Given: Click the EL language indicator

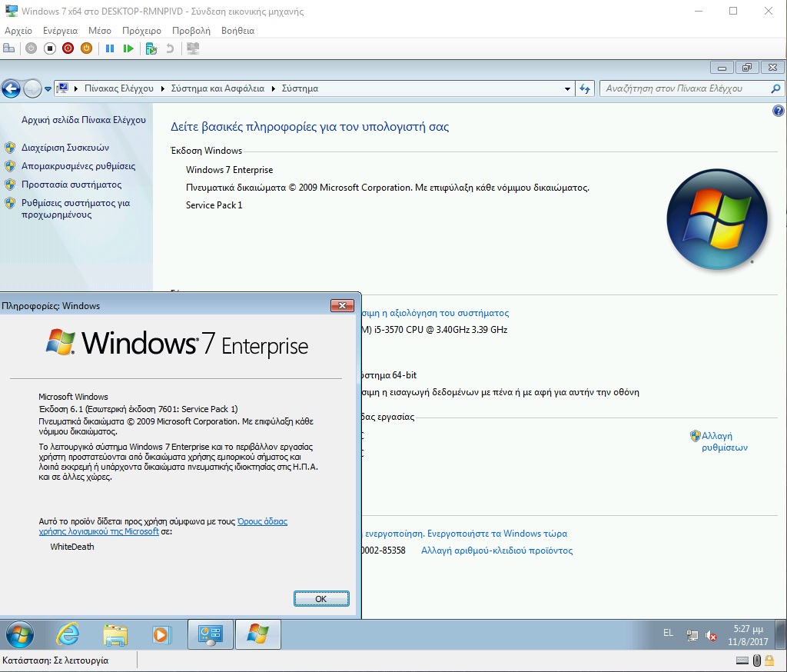Looking at the screenshot, I should coord(668,633).
